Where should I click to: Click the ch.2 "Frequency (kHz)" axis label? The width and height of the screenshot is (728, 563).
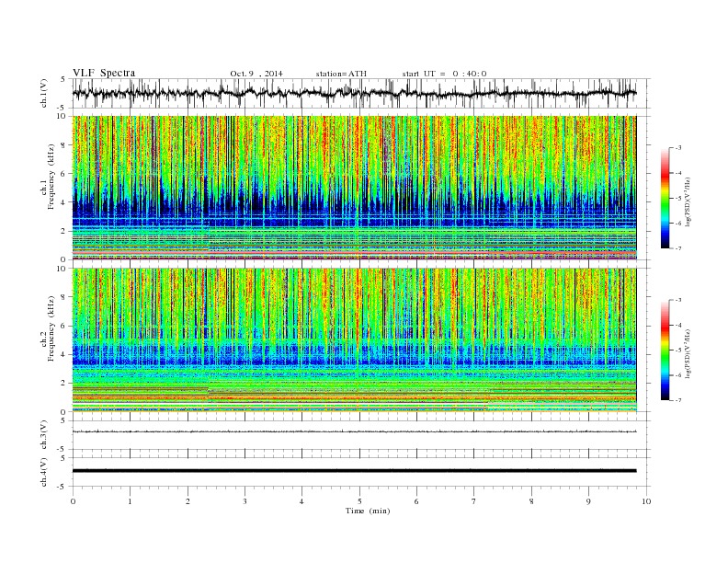pyautogui.click(x=51, y=329)
